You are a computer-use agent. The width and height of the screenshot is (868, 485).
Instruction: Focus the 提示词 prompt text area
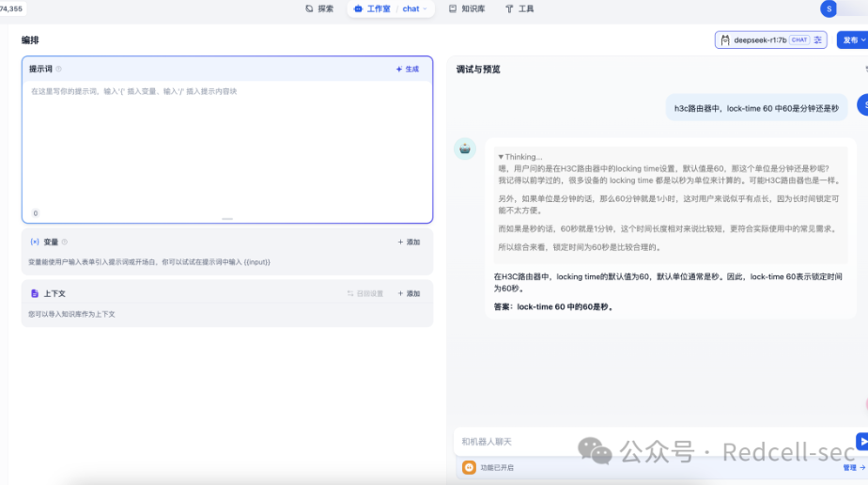[227, 145]
